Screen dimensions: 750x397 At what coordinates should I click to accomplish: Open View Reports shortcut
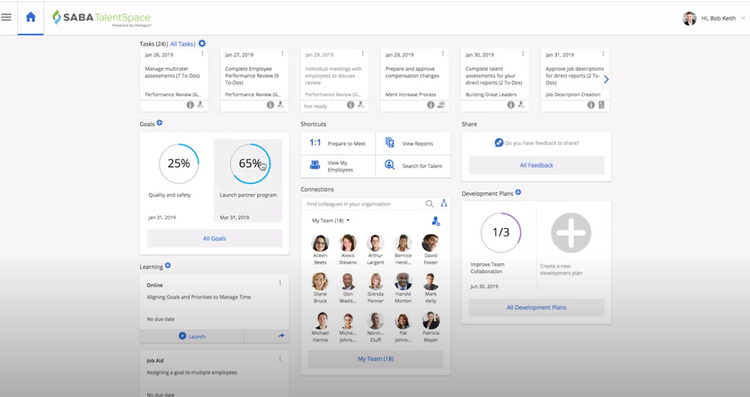413,143
